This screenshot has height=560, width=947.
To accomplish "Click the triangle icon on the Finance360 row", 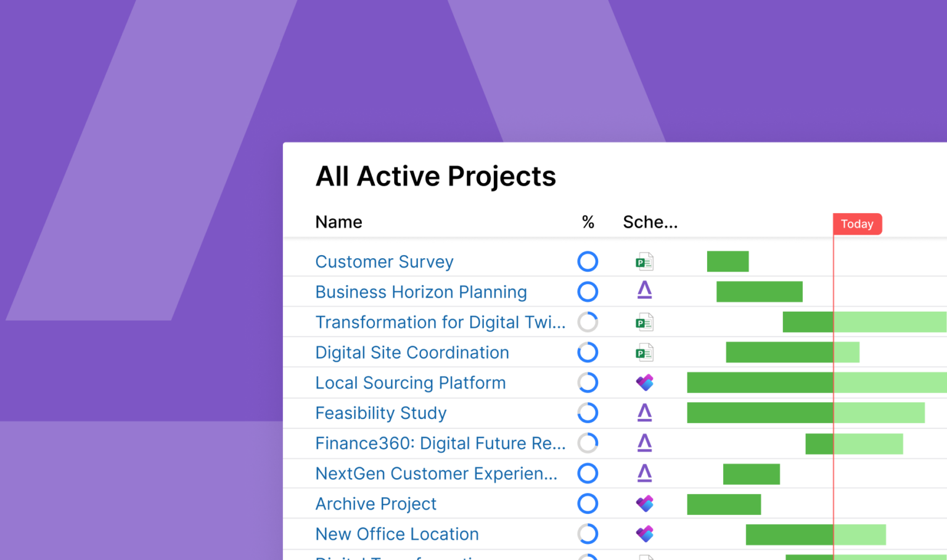I will point(644,443).
